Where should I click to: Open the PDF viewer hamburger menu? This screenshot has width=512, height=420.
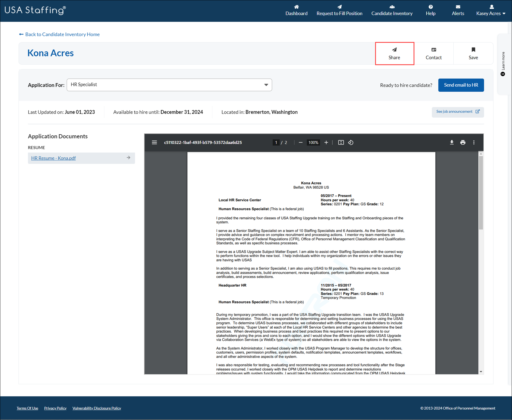click(x=154, y=143)
